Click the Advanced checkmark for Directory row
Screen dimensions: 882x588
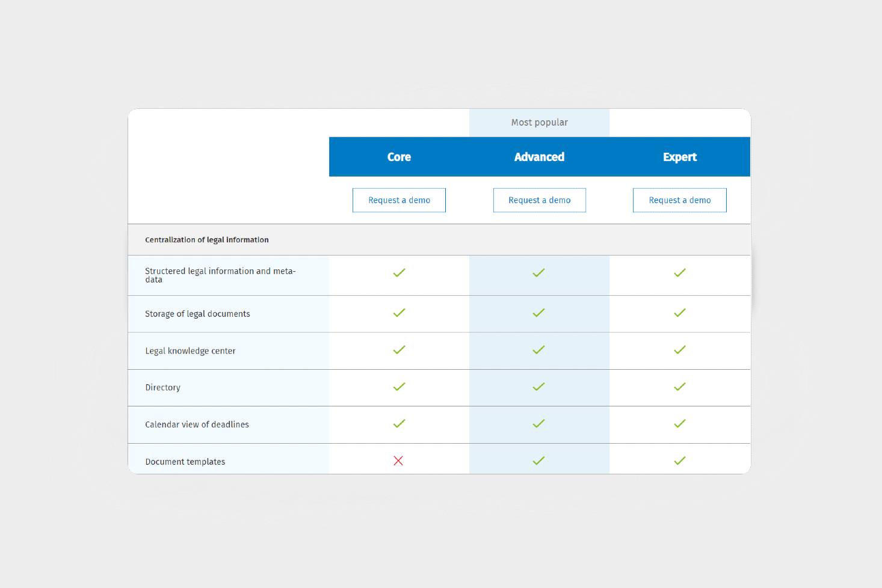click(x=538, y=387)
